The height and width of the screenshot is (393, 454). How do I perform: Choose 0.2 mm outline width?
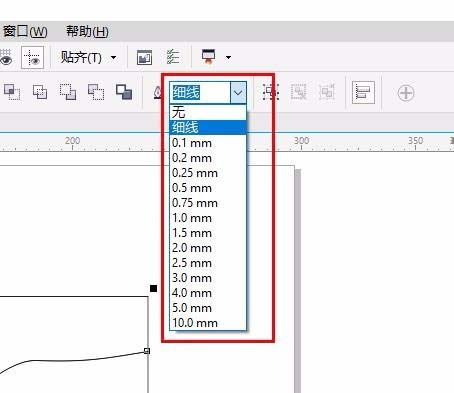click(x=208, y=158)
